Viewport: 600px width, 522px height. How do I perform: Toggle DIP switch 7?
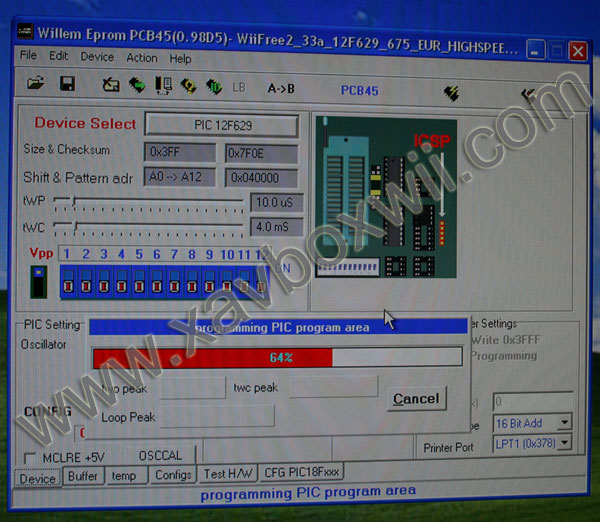click(174, 282)
